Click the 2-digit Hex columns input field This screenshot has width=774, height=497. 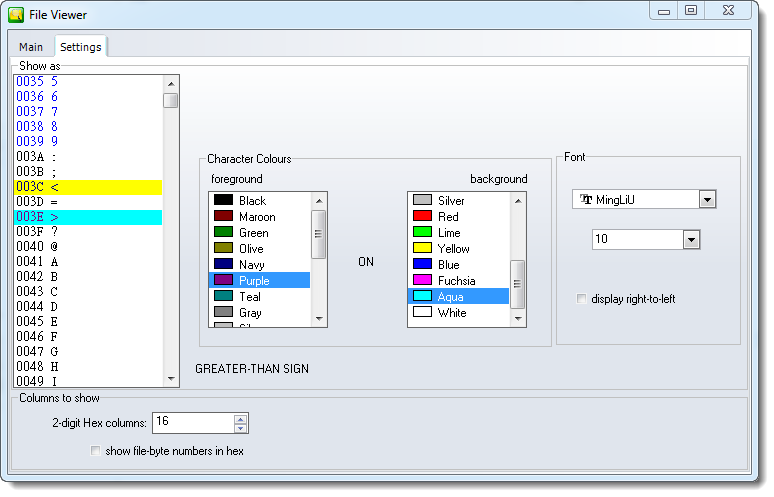(x=192, y=423)
